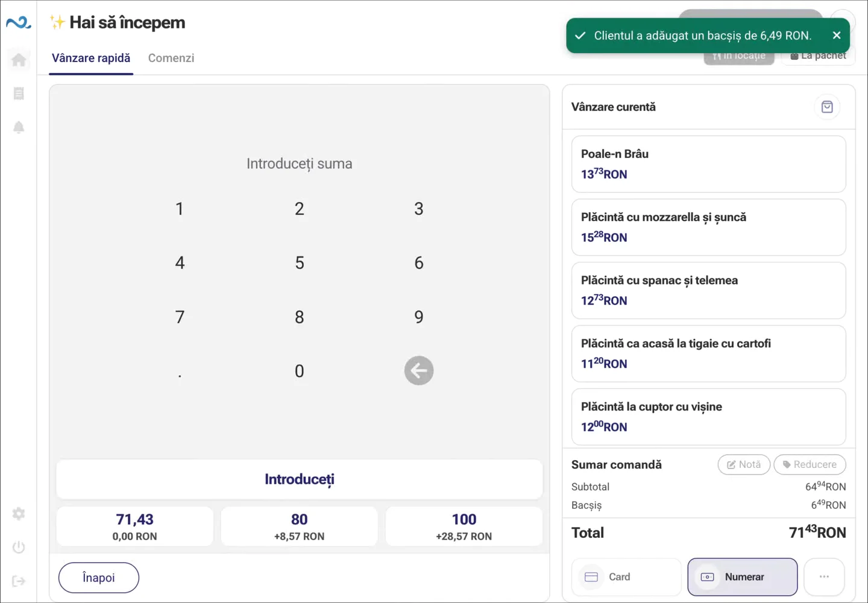Open the app logo home
868x603 pixels.
click(x=18, y=23)
